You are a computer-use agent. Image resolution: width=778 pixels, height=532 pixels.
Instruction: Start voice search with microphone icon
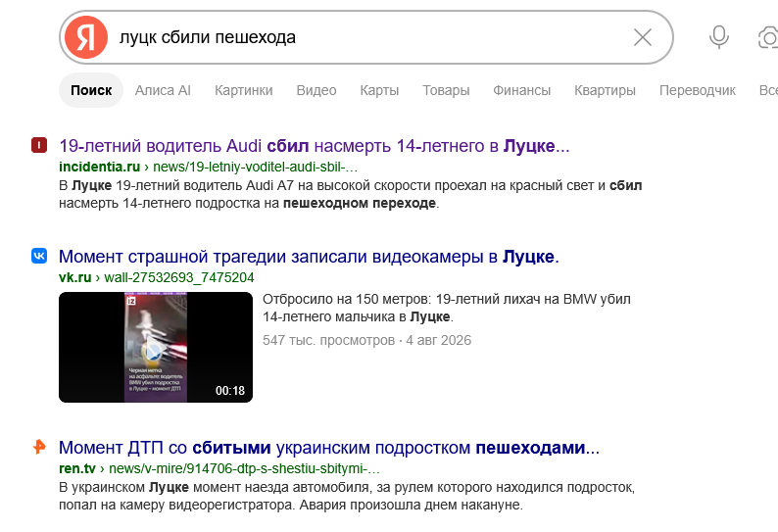point(719,37)
